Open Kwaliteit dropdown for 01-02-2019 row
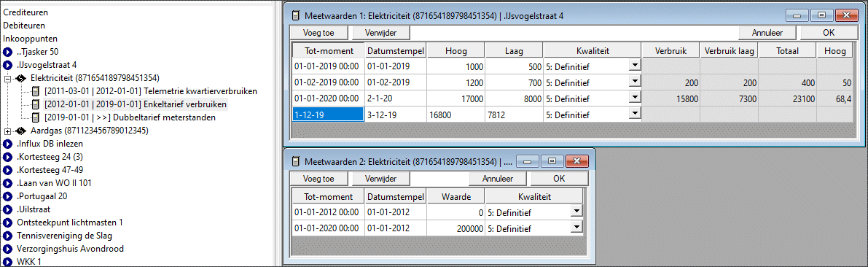This screenshot has height=267, width=868. (635, 82)
